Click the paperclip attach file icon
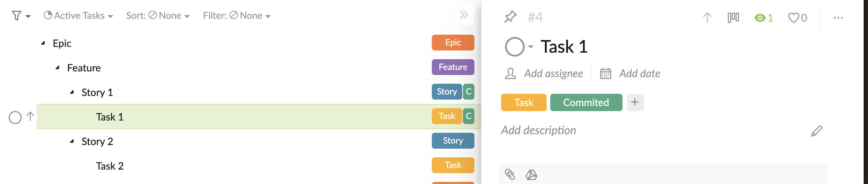 pos(510,175)
